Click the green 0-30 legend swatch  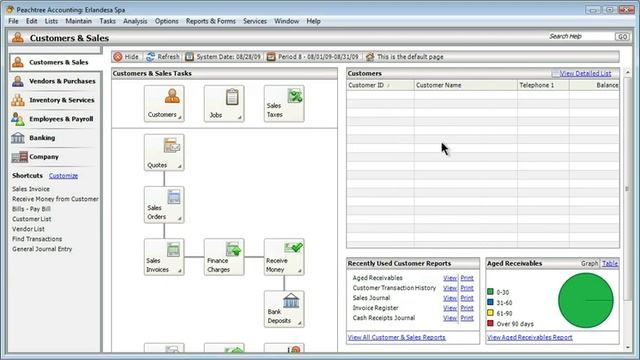pos(490,291)
